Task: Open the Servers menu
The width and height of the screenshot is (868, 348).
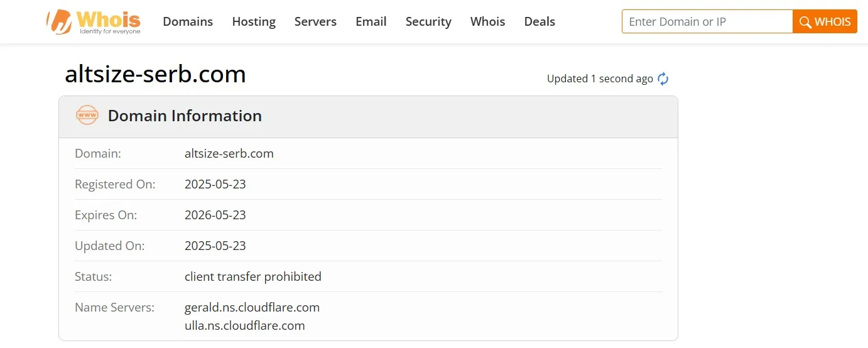Action: tap(315, 21)
